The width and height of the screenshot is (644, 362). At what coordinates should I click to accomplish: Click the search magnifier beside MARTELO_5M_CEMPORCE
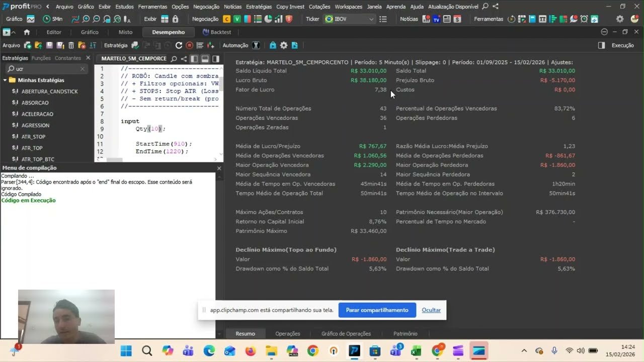174,58
